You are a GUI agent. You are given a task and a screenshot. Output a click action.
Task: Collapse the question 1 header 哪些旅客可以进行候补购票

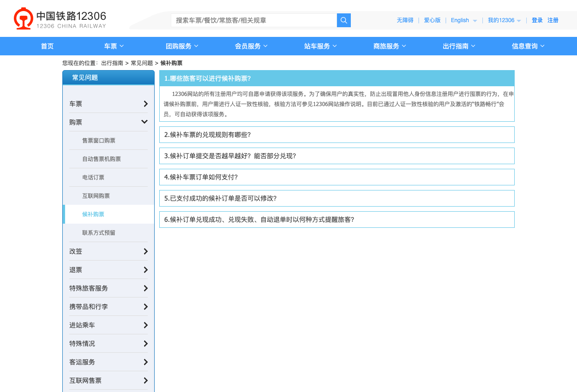click(x=337, y=78)
